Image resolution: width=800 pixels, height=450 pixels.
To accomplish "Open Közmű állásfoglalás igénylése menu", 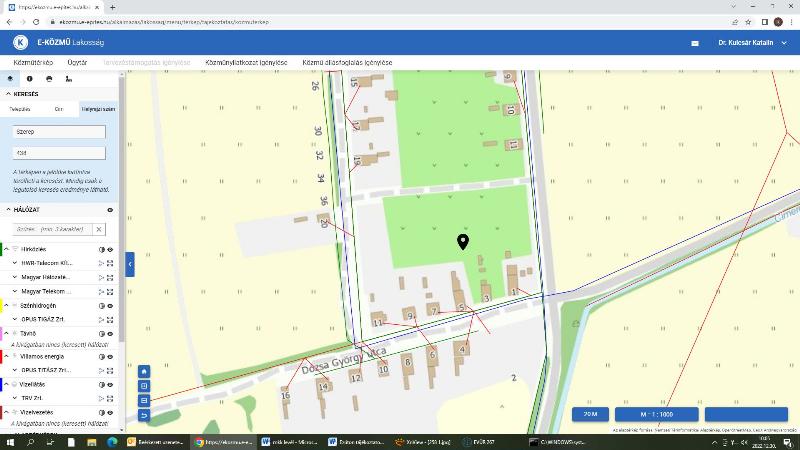I will [x=347, y=62].
